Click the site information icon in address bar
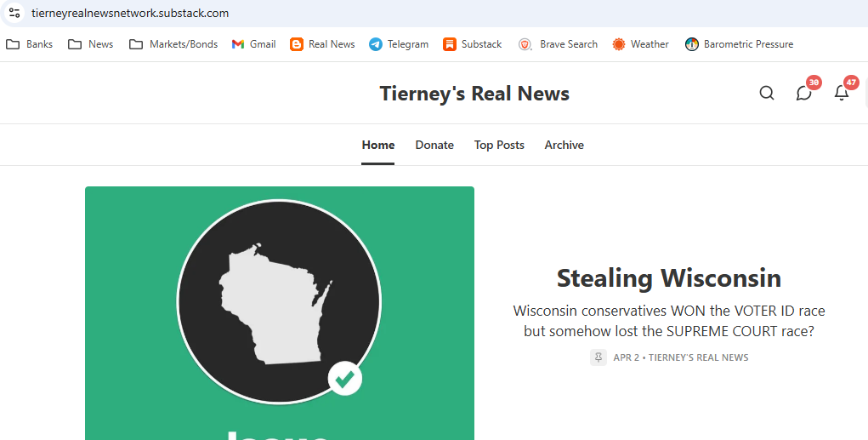Screen dimensions: 868x440 [14, 13]
